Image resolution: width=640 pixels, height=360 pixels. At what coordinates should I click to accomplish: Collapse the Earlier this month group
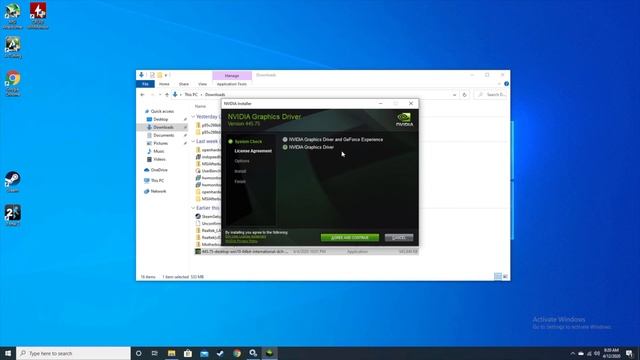[193, 208]
